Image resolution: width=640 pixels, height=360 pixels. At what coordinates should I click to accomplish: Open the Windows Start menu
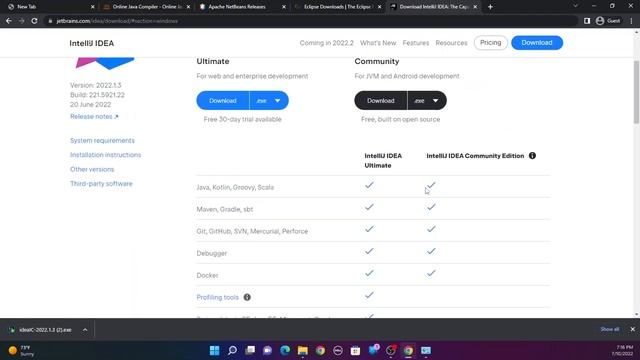pos(214,350)
